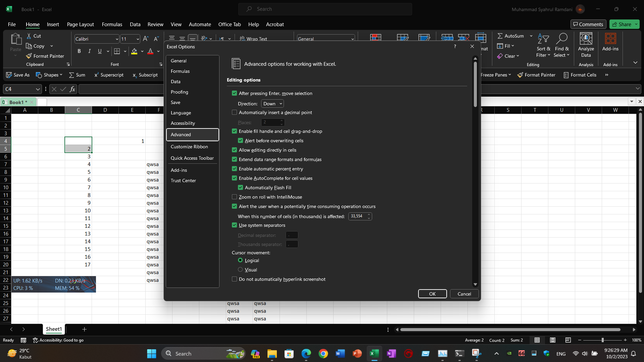Click the Paste clipboard icon
The height and width of the screenshot is (362, 644).
pos(15,40)
